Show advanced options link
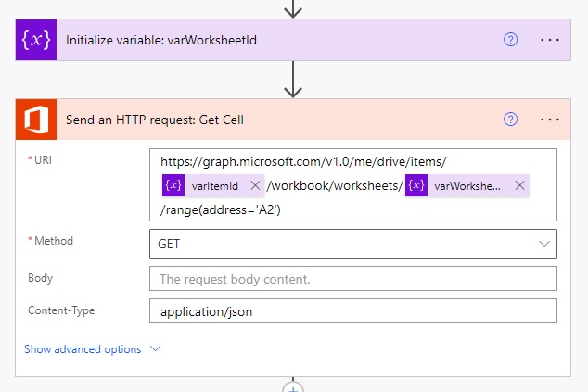588x392 pixels. tap(83, 349)
